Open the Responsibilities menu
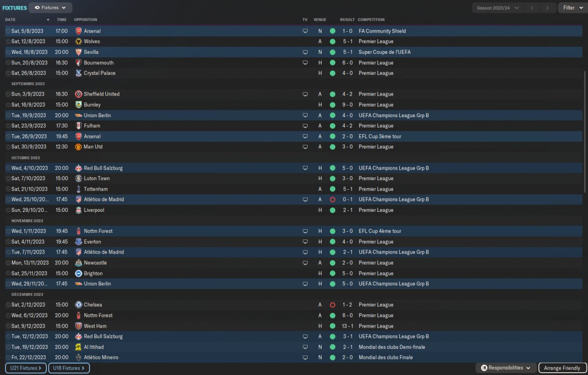Viewport: 588px width, 375px height. pos(506,368)
